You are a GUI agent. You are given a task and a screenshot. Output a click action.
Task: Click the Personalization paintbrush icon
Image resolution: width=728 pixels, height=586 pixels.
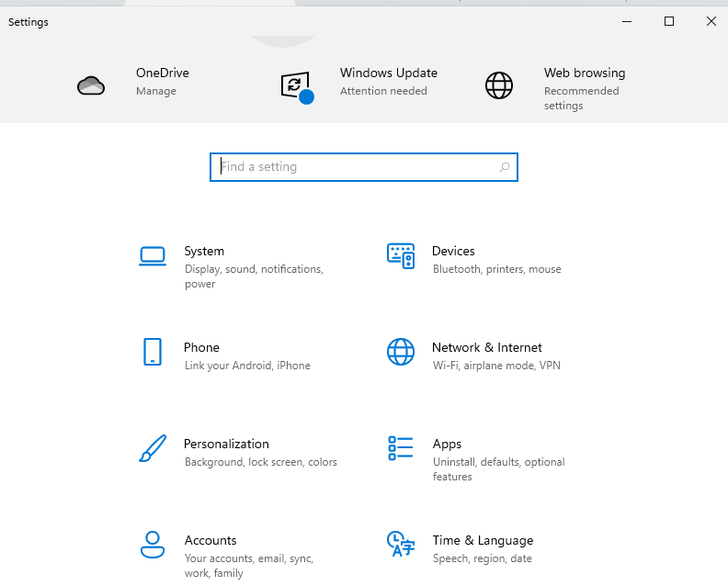[x=153, y=448]
